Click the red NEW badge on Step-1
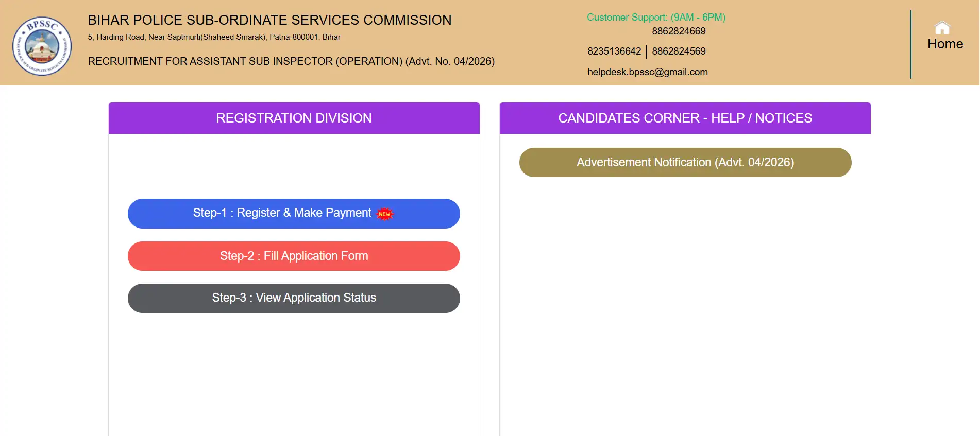980x436 pixels. (x=384, y=214)
